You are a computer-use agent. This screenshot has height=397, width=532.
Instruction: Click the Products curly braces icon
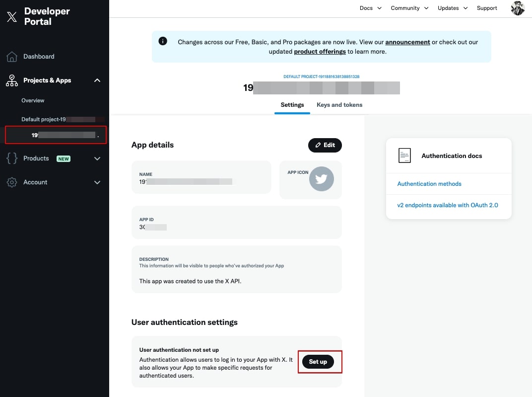(x=12, y=159)
